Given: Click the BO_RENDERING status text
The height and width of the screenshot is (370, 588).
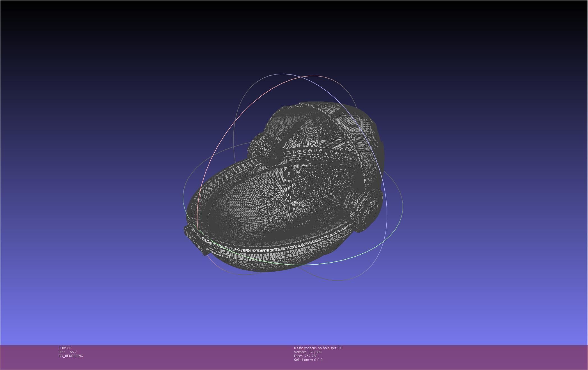Looking at the screenshot, I should (71, 356).
